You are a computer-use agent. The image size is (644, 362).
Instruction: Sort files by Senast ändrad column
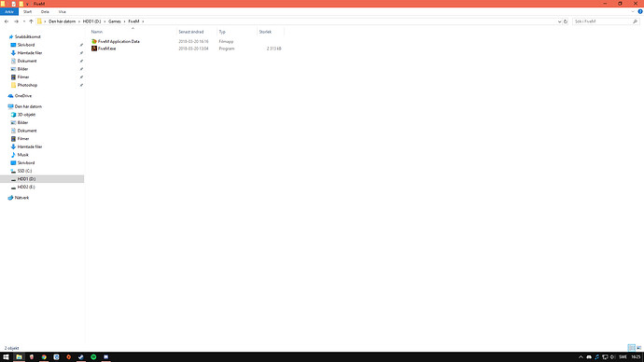pos(191,32)
